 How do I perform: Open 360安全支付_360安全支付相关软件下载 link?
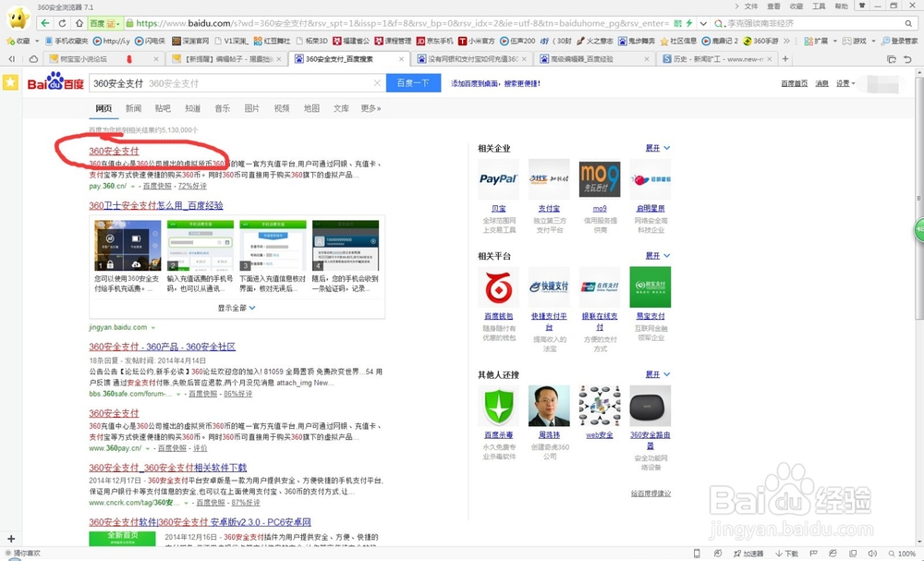coord(168,468)
